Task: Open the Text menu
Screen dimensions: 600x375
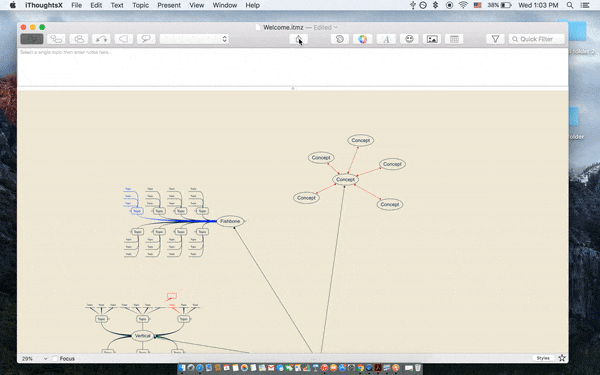Action: tap(117, 5)
